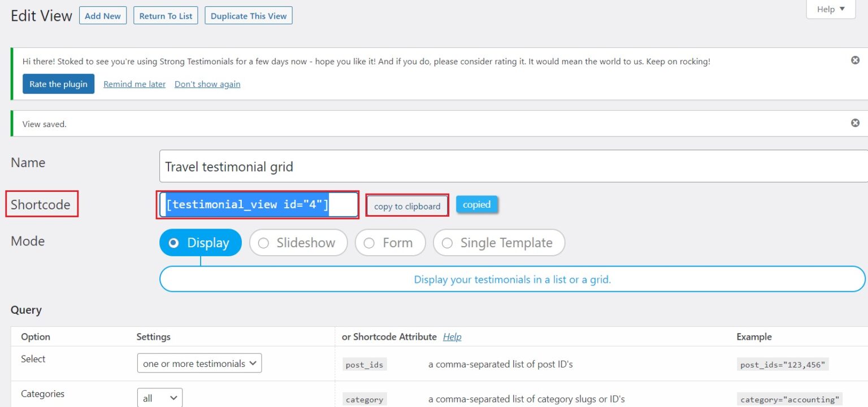Select the Single Template mode option
This screenshot has width=868, height=407.
click(498, 243)
